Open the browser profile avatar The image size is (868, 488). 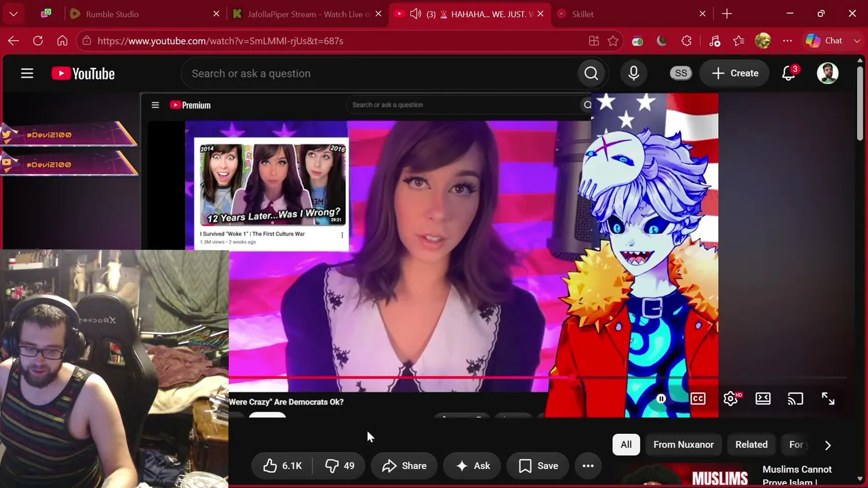coord(763,41)
